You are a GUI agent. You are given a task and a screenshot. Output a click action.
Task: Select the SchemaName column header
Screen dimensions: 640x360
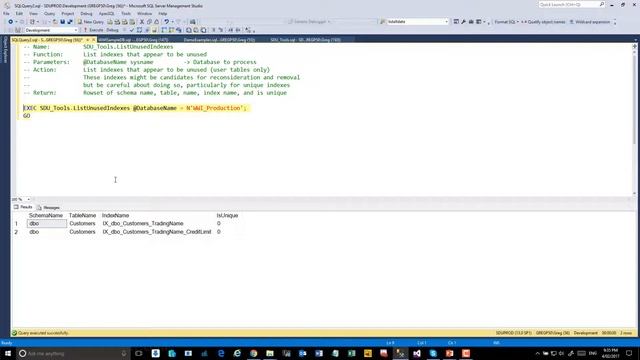pos(46,216)
